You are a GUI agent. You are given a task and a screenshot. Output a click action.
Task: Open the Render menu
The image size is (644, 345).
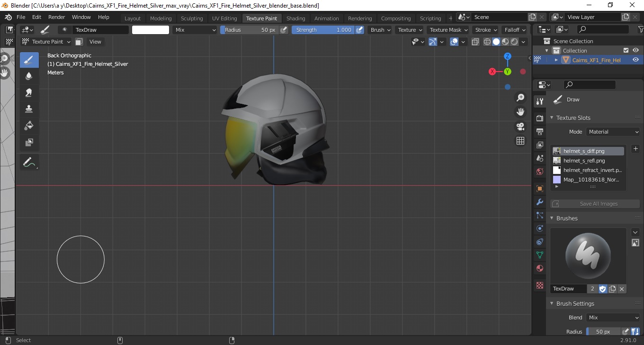pos(57,17)
